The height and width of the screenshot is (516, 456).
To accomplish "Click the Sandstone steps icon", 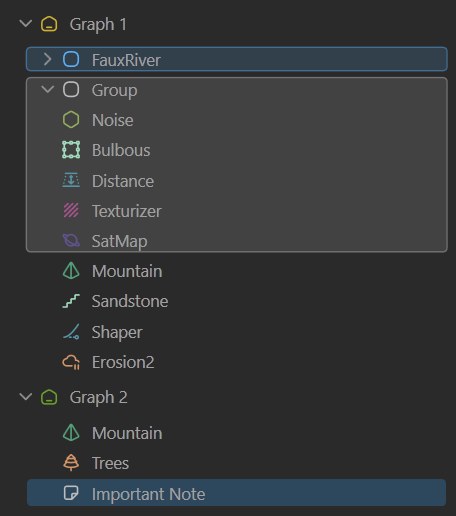I will [x=71, y=301].
